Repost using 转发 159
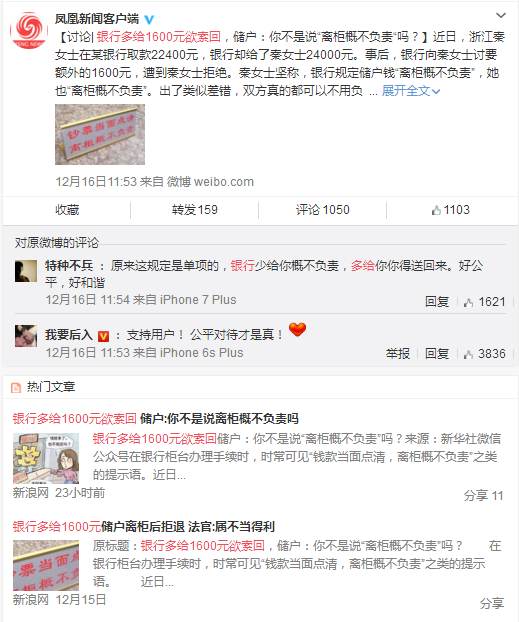 point(194,209)
